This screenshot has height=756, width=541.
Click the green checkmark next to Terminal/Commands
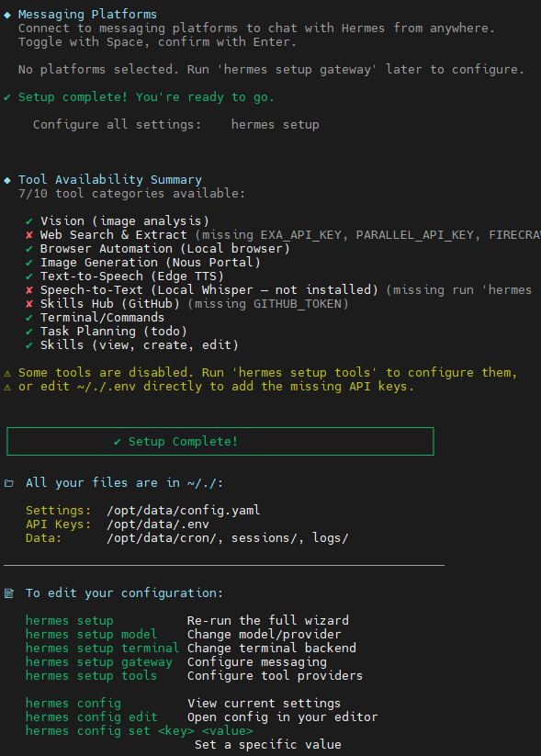(29, 318)
